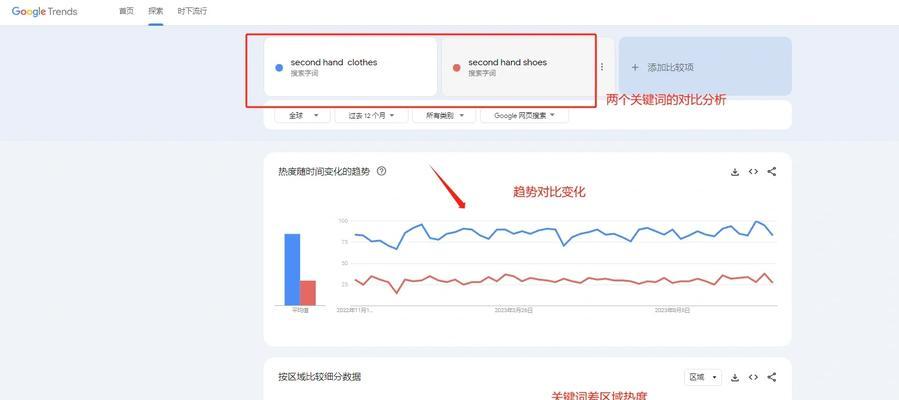Click the 2023年8月6日 date label on the chart
This screenshot has width=899, height=400.
pos(673,310)
